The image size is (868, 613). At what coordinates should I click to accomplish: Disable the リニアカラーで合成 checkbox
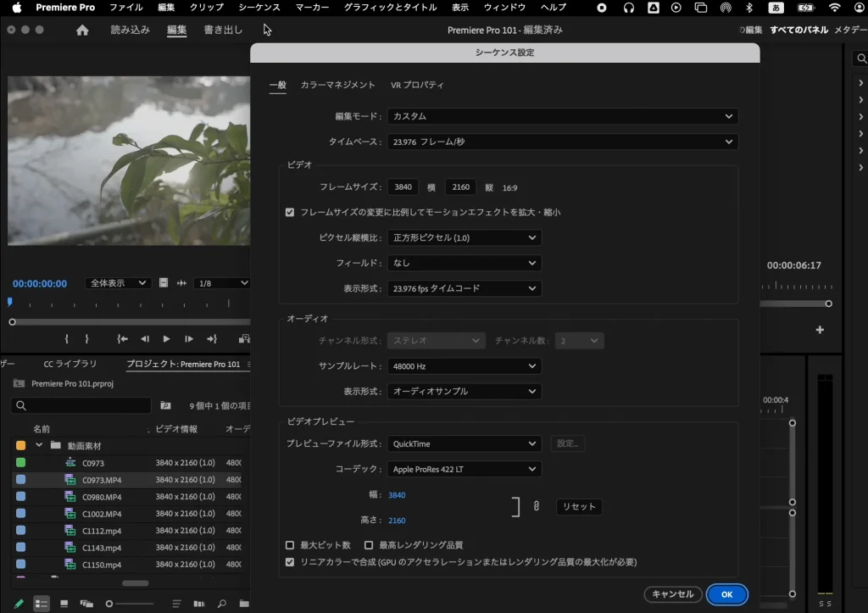point(290,562)
